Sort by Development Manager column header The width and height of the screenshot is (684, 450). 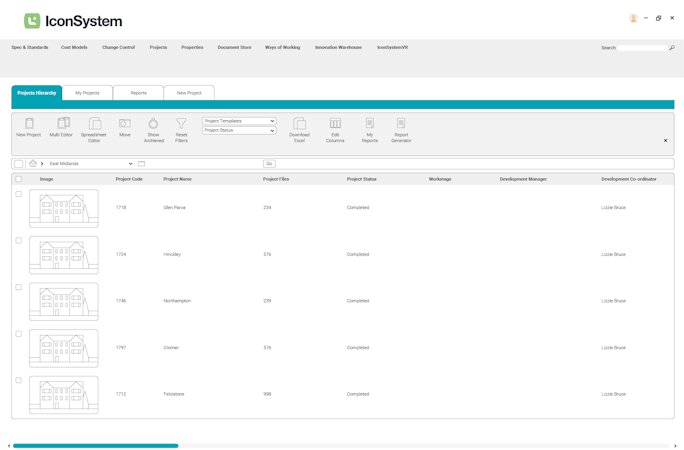coord(523,179)
